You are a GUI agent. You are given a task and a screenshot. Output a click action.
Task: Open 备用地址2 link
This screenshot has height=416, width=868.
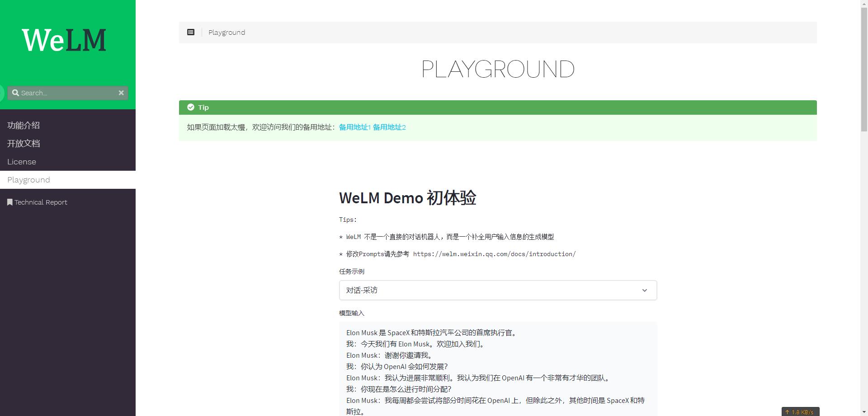point(389,127)
